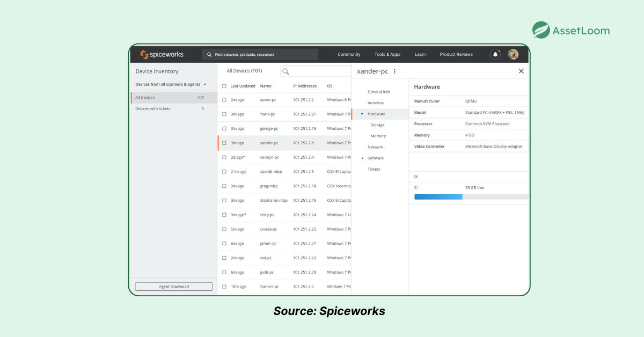Check the checkbox for carolyn-pc
Viewport: 644px width, 337px height.
click(224, 157)
